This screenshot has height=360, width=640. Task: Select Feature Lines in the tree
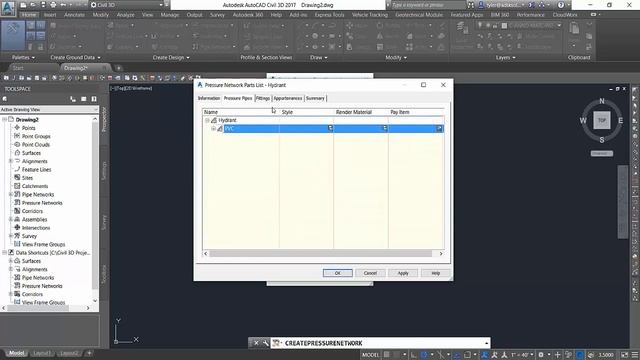pyautogui.click(x=36, y=169)
